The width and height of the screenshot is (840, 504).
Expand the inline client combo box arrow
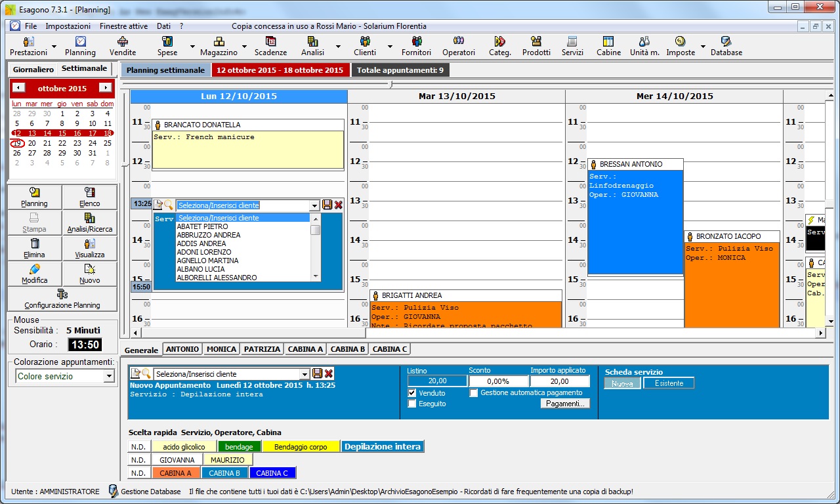(x=315, y=205)
